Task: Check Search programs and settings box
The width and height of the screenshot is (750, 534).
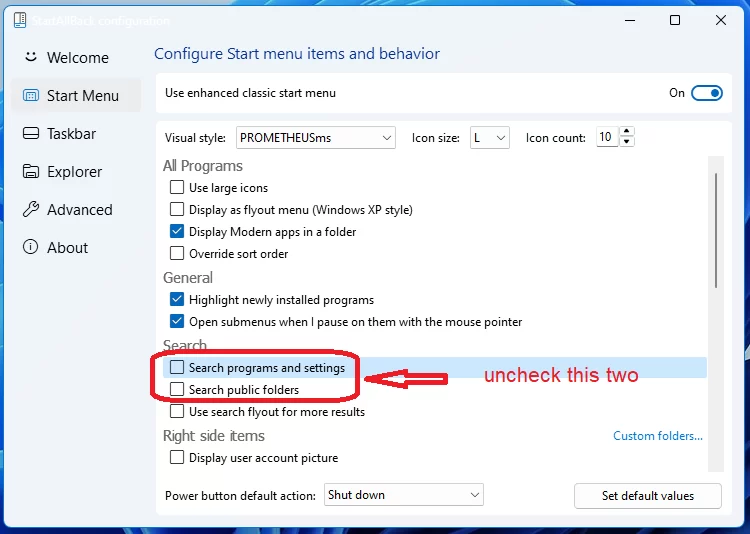Action: (177, 368)
